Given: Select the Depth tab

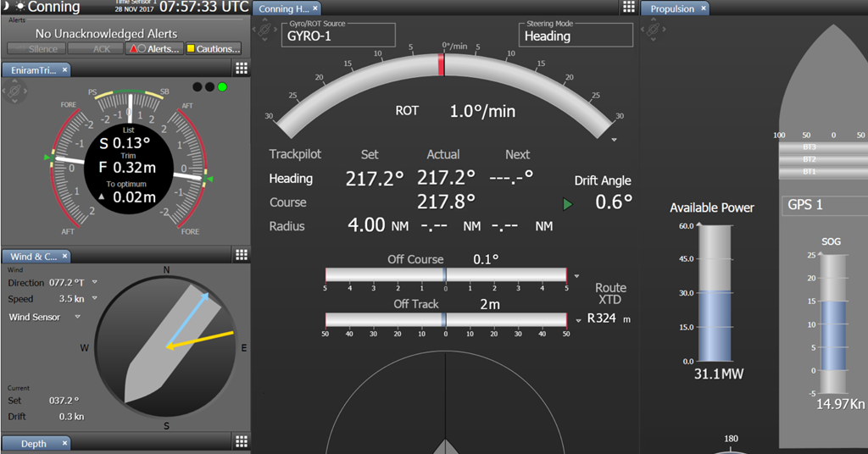Looking at the screenshot, I should [34, 444].
